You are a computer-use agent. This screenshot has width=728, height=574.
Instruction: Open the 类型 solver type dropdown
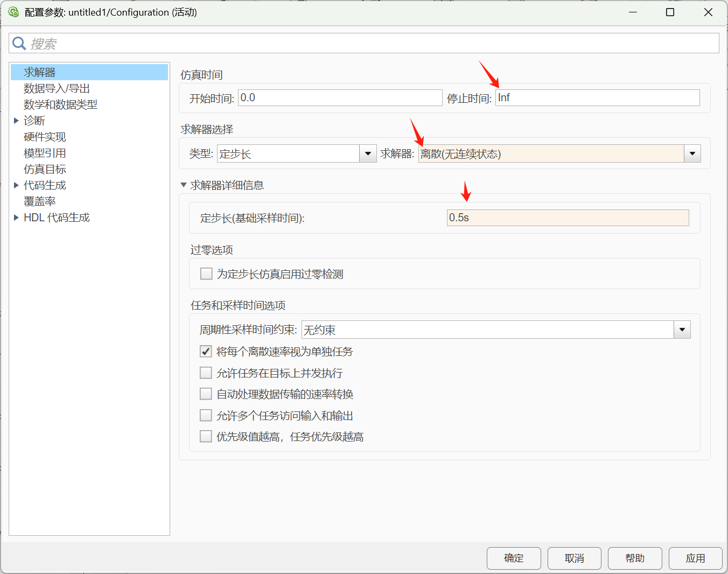[297, 153]
